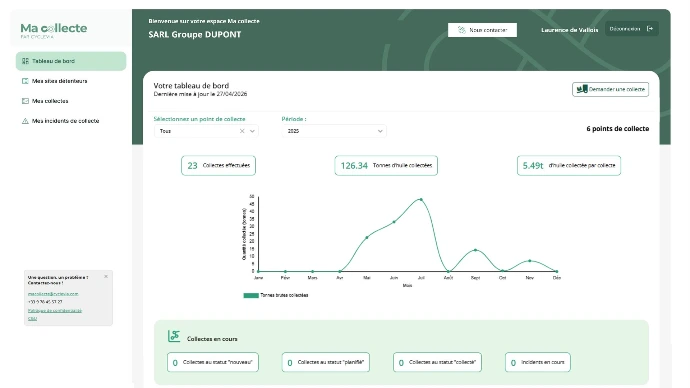Open Mes collectes menu item
690x388 pixels.
point(50,101)
